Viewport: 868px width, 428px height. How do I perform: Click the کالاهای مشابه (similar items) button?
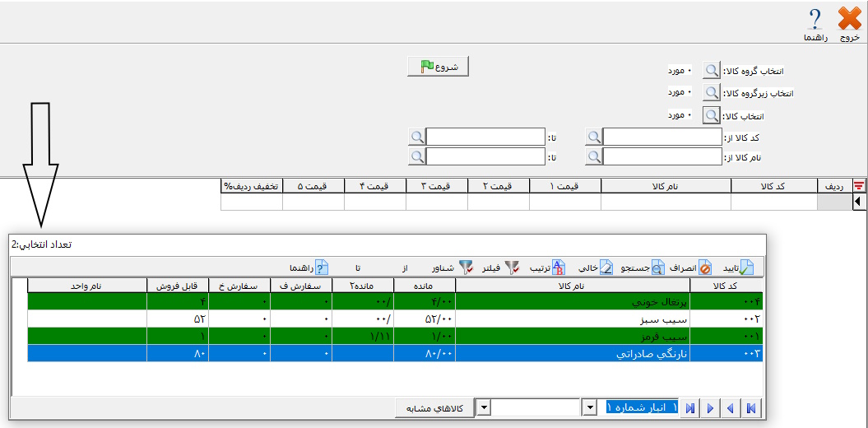click(437, 408)
